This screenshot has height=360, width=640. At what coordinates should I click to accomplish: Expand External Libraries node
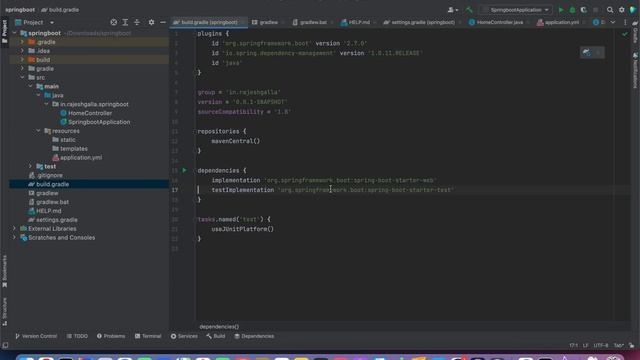[14, 229]
